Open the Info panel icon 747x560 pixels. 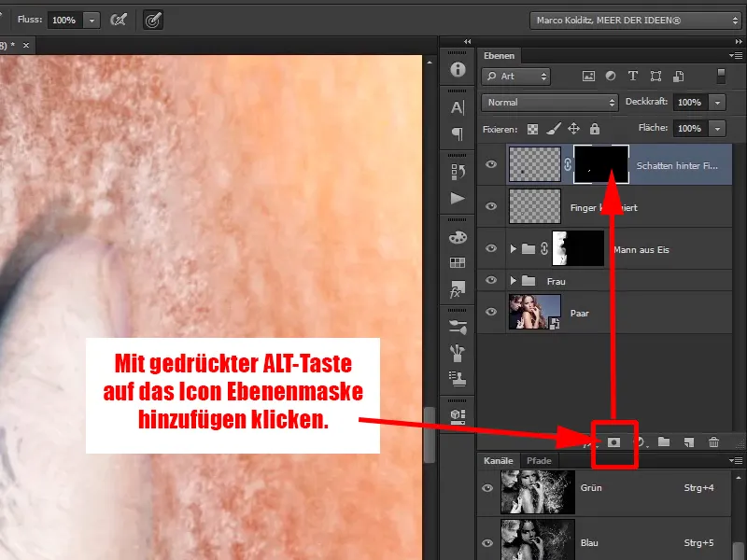(458, 69)
